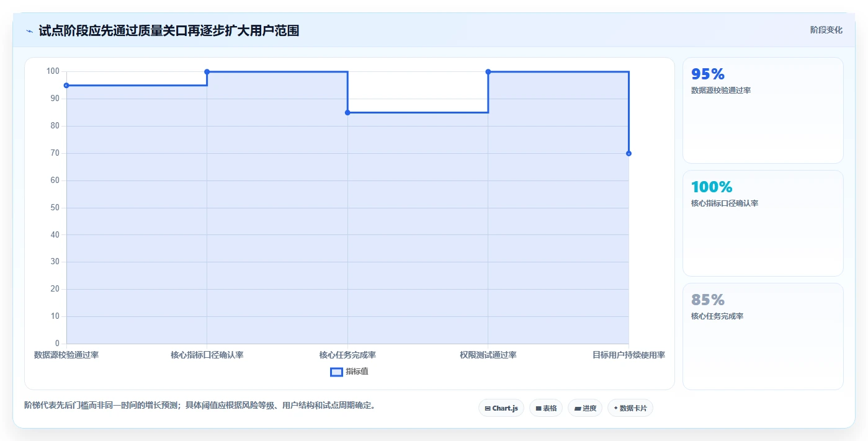
Task: Click the data point for 权限测试通过率
Action: click(x=488, y=72)
